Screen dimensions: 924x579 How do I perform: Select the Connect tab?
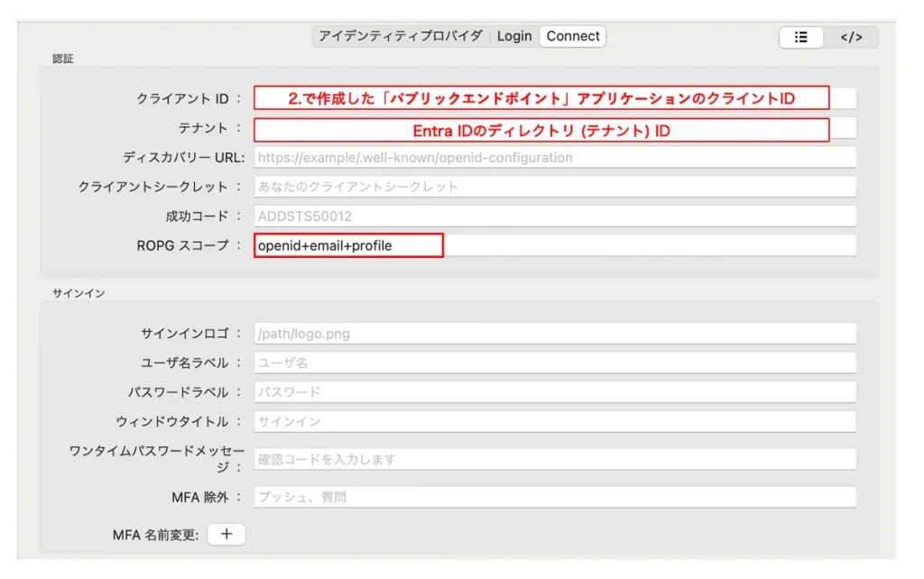tap(573, 36)
